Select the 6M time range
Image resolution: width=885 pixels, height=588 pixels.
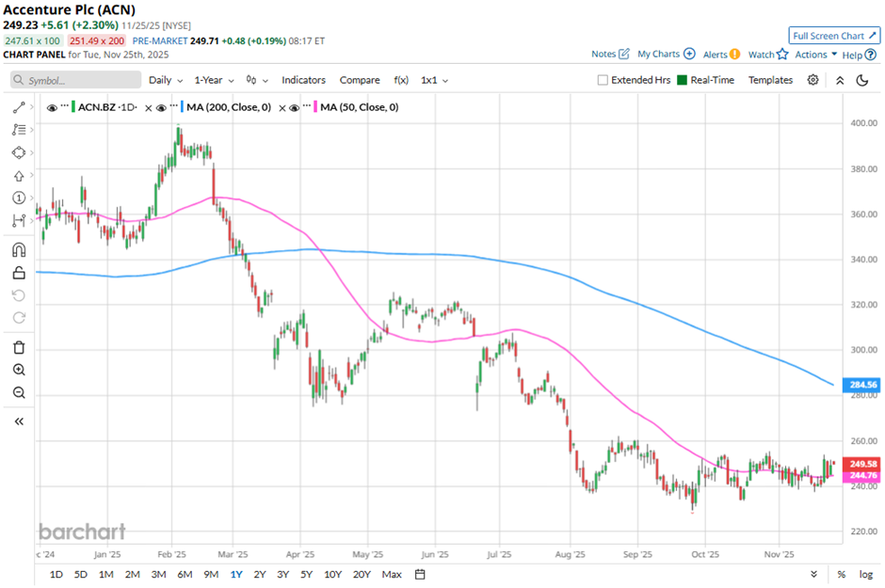tap(185, 574)
